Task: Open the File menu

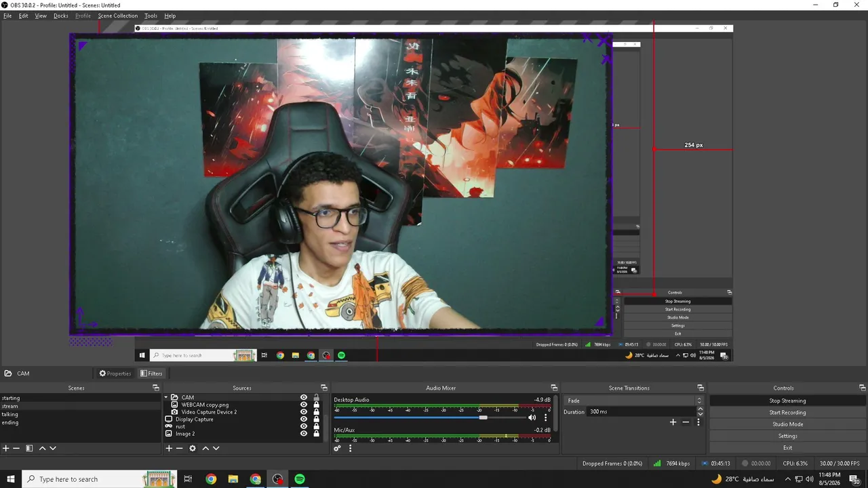Action: click(7, 16)
